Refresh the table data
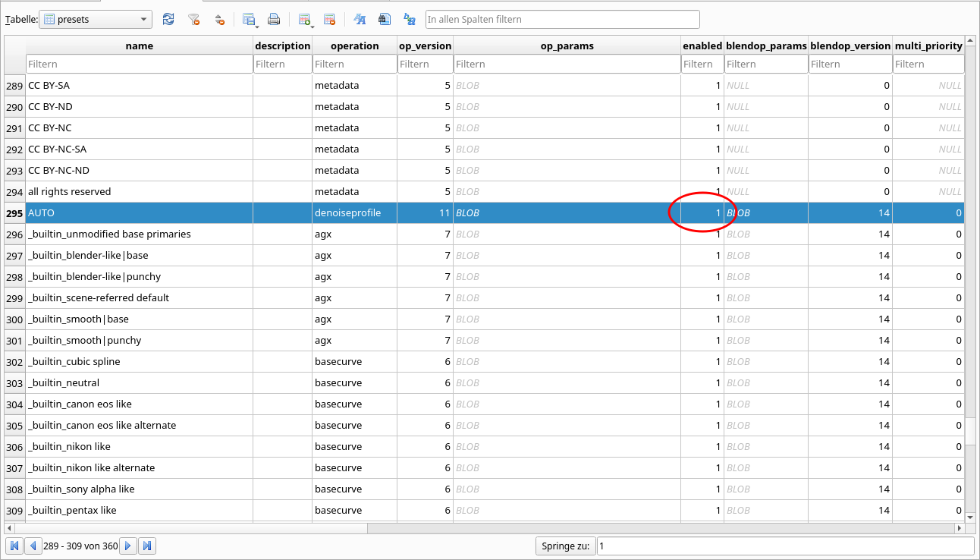Screen dimensions: 980x560 (x=168, y=19)
